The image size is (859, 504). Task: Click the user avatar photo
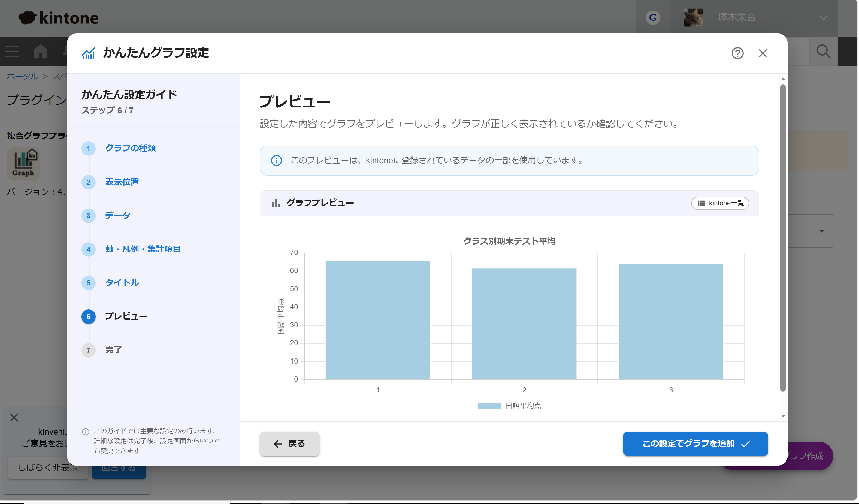pyautogui.click(x=694, y=18)
